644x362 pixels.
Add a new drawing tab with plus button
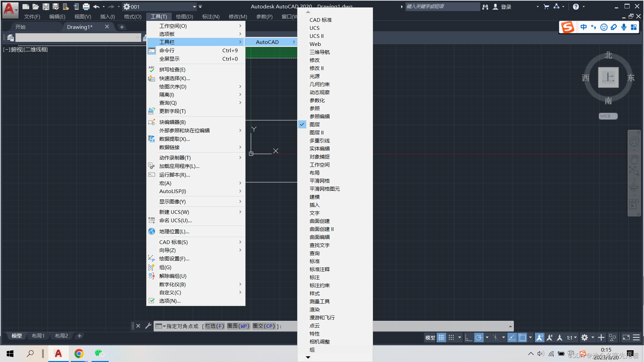122,27
